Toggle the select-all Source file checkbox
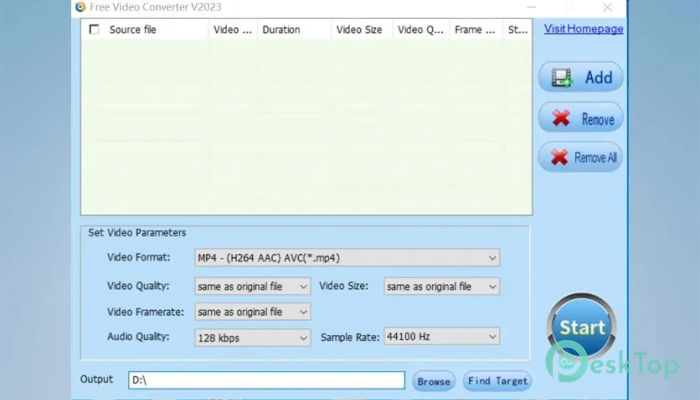 coord(94,29)
